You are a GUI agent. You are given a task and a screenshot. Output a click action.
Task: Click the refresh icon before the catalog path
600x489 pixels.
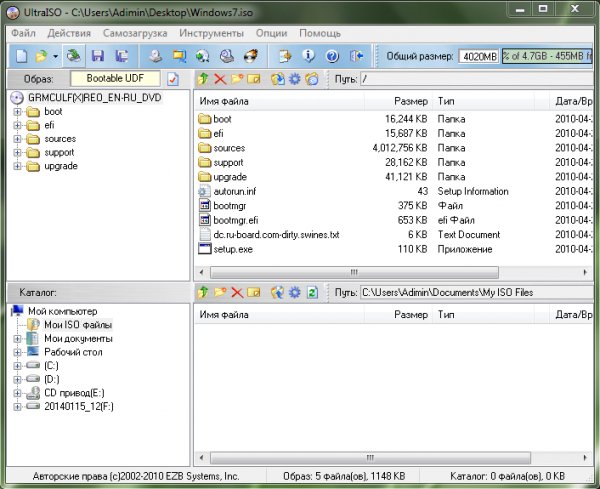(312, 293)
